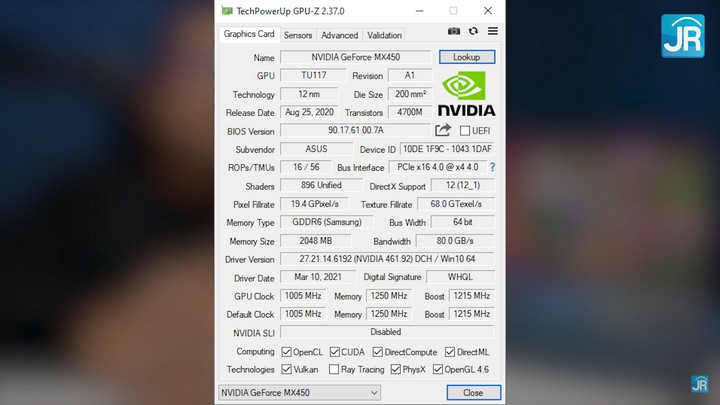This screenshot has height=405, width=720.
Task: Toggle the OpenCL checkbox
Action: point(287,352)
